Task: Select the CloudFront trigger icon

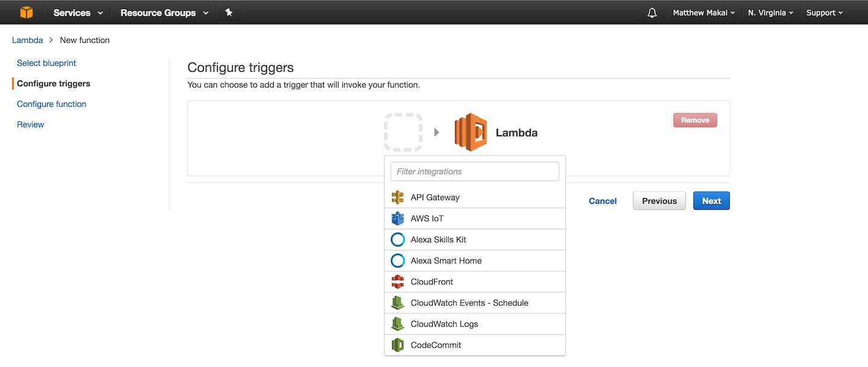Action: (x=398, y=281)
